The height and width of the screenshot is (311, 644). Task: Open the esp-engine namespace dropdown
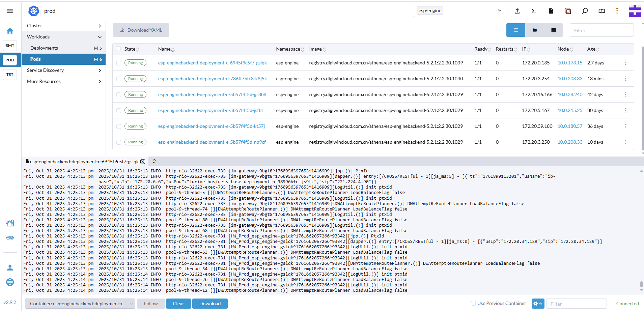coord(459,11)
